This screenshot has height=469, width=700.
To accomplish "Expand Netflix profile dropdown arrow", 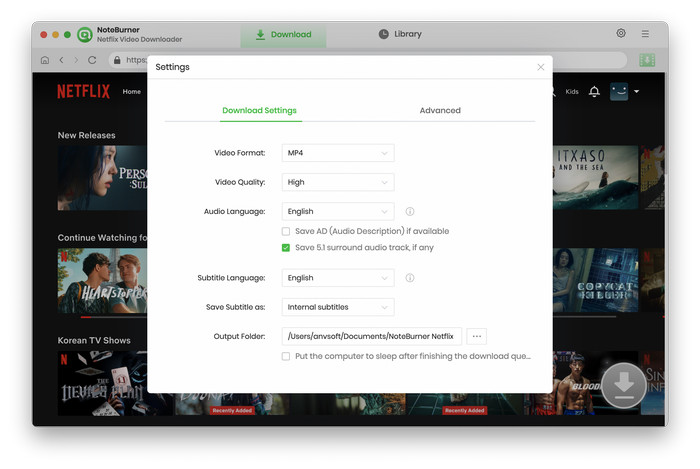I will (x=637, y=91).
